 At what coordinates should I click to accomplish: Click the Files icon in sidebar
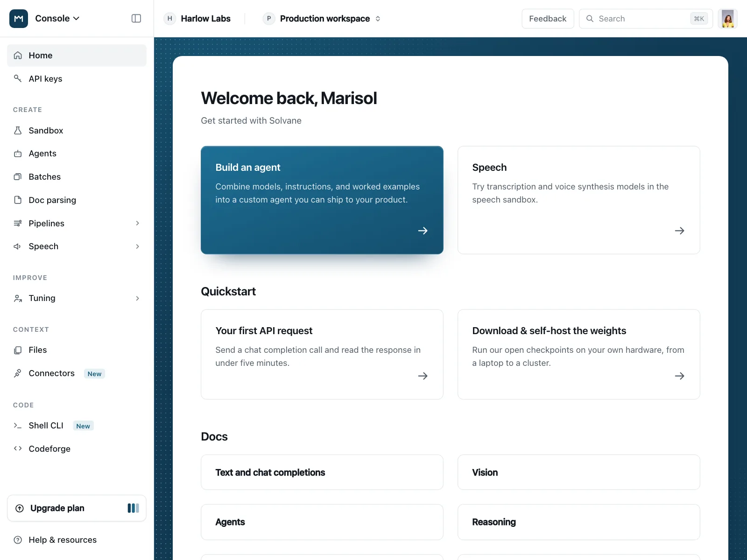tap(18, 350)
